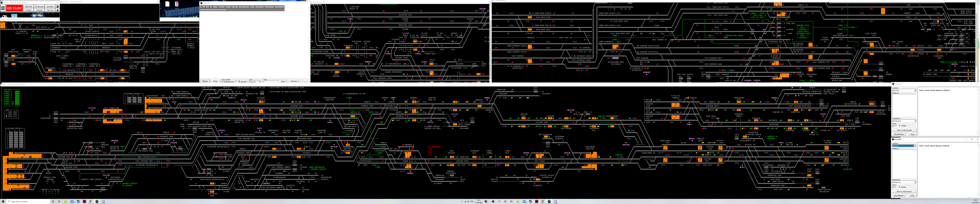Viewport: 980px width, 204px height.
Task: Click the Isolation button
Action: (x=29, y=10)
